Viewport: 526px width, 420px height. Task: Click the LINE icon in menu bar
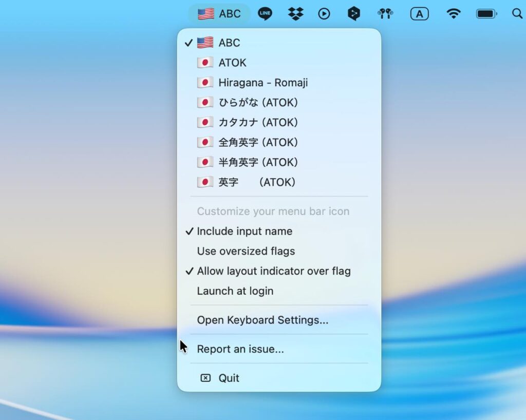click(265, 14)
